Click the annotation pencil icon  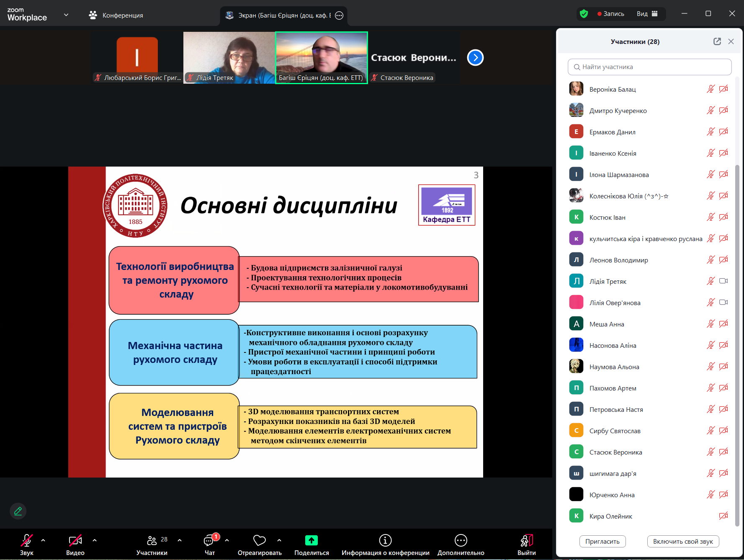pyautogui.click(x=18, y=511)
